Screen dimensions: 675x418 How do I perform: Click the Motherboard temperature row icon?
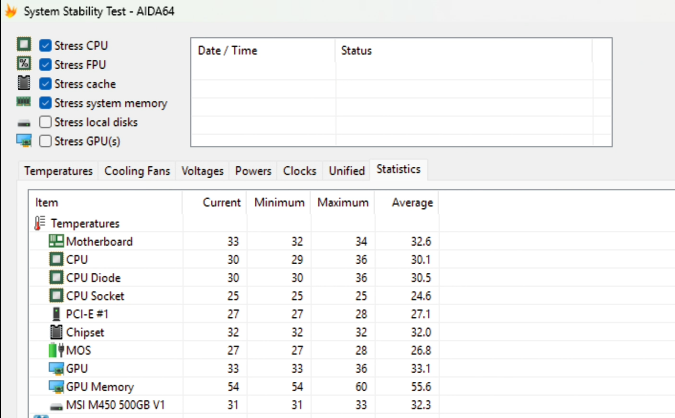(56, 242)
